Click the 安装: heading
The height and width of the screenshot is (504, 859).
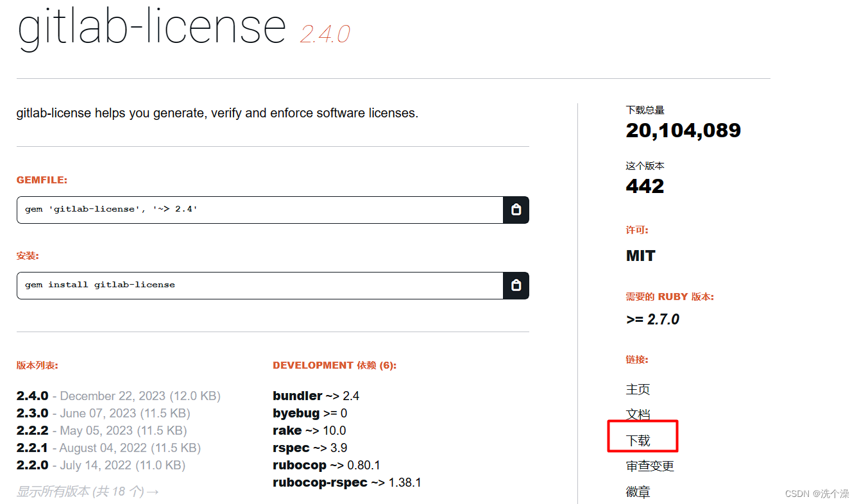pos(28,256)
